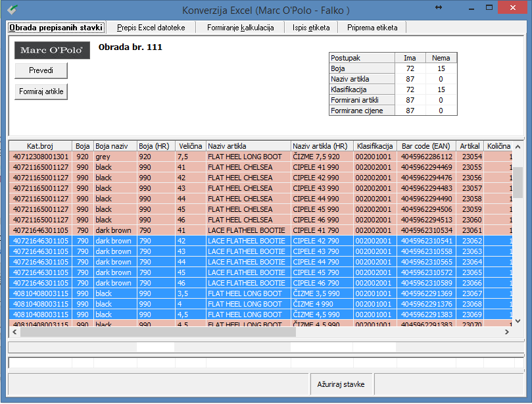Screen dimensions: 532x404
Task: Maximize the Konverzija Excel window
Action: pos(489,7)
